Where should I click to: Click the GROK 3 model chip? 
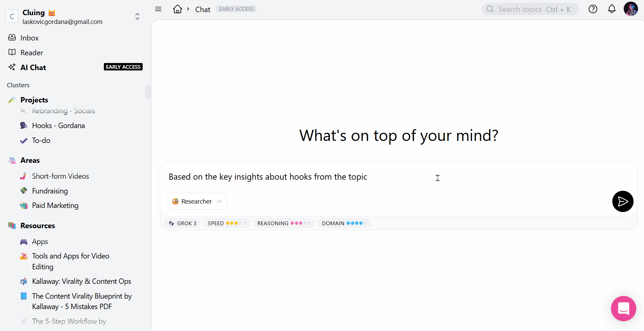183,223
